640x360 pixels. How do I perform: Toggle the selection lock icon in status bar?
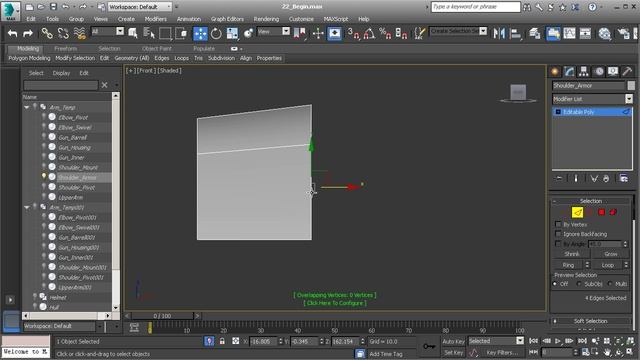(222, 341)
